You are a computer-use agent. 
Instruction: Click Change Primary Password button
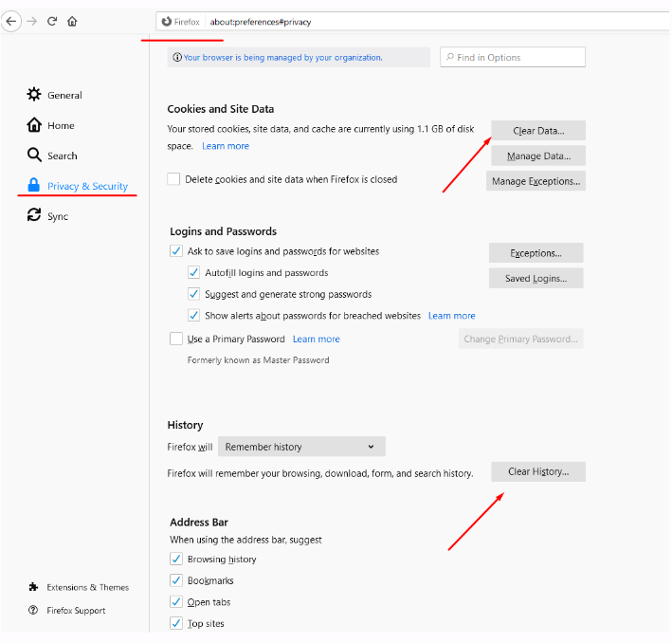coord(520,339)
